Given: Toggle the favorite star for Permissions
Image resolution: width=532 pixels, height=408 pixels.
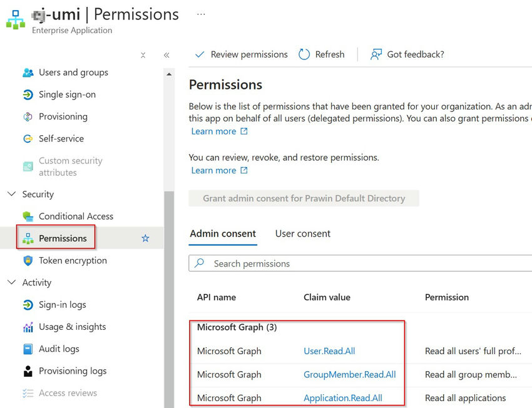Looking at the screenshot, I should point(145,238).
